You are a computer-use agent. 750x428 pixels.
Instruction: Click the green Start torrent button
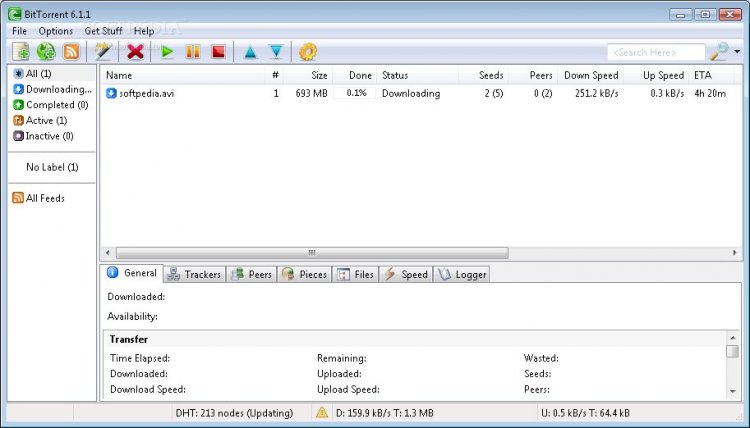tap(167, 52)
